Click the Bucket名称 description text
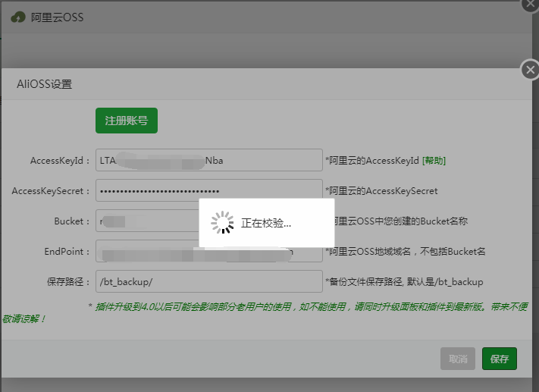Viewport: 539px width, 392px height. pyautogui.click(x=401, y=221)
